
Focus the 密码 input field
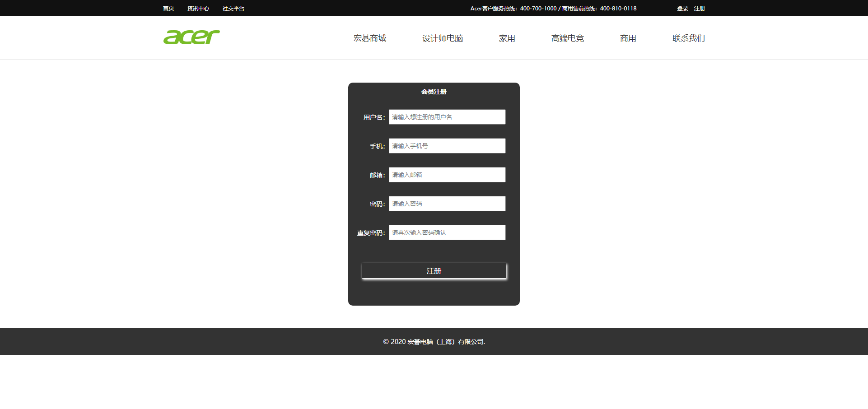coord(447,204)
